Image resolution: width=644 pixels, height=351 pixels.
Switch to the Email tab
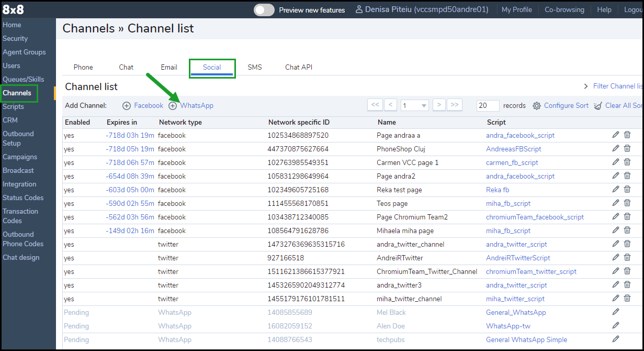click(169, 67)
